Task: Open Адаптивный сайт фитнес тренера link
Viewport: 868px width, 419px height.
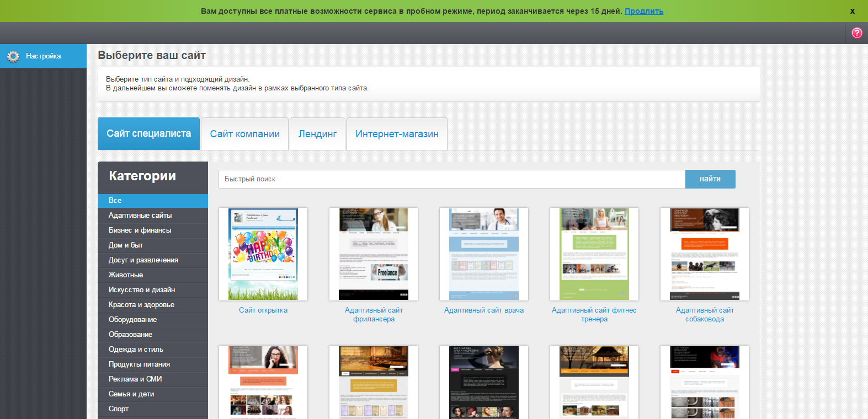Action: (594, 314)
